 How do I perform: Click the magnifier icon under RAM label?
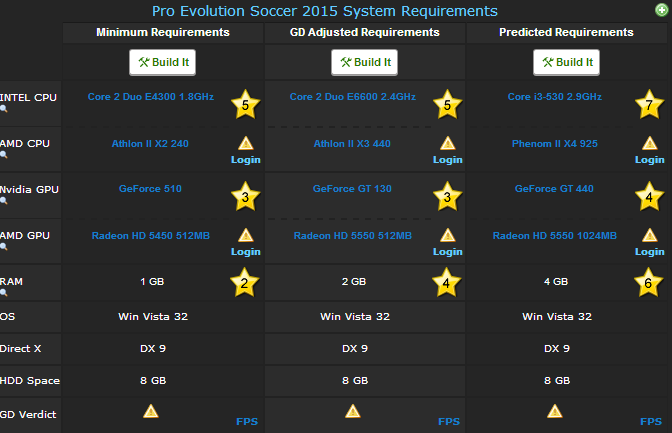tap(4, 293)
